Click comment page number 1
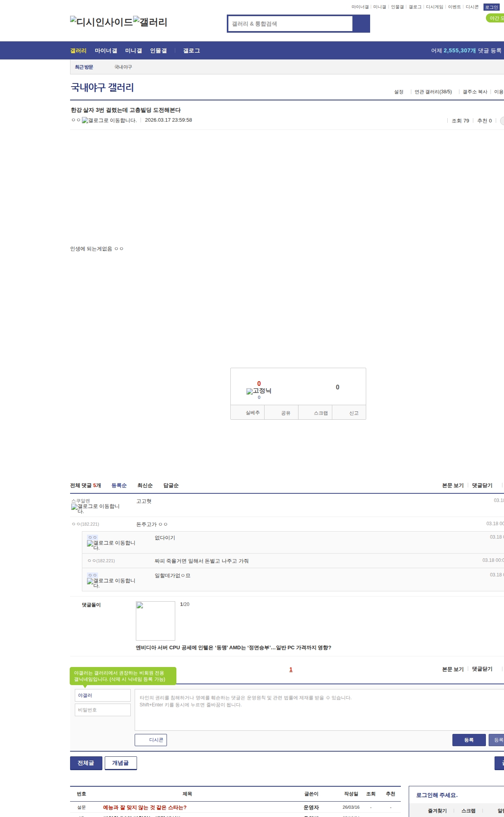 291,669
